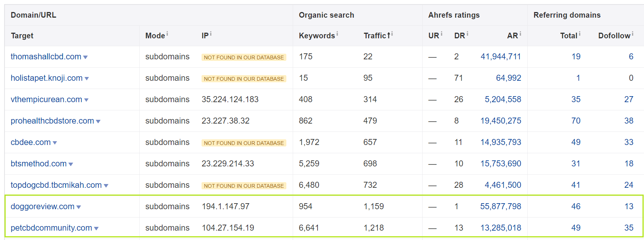Expand the btsmethod.com dropdown arrow
The width and height of the screenshot is (644, 240).
71,165
